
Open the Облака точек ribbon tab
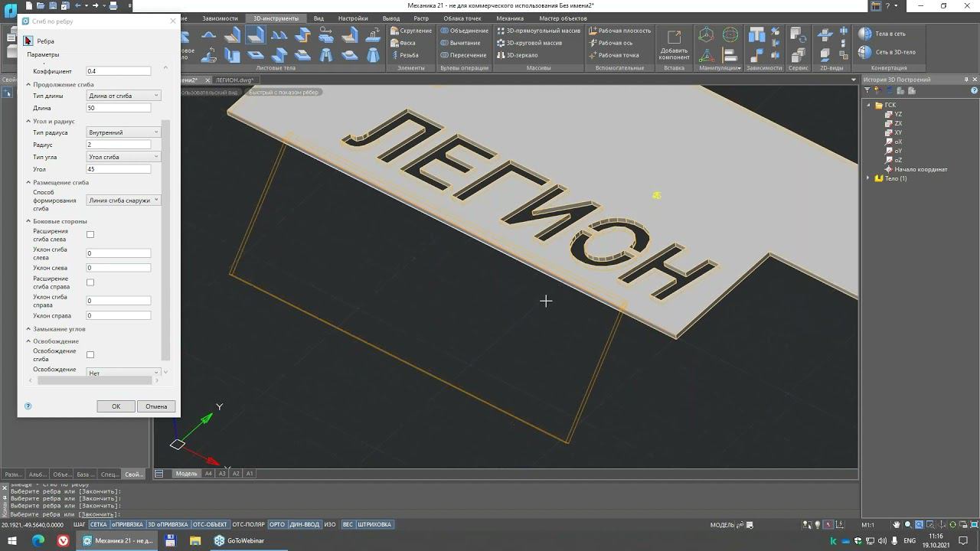462,18
